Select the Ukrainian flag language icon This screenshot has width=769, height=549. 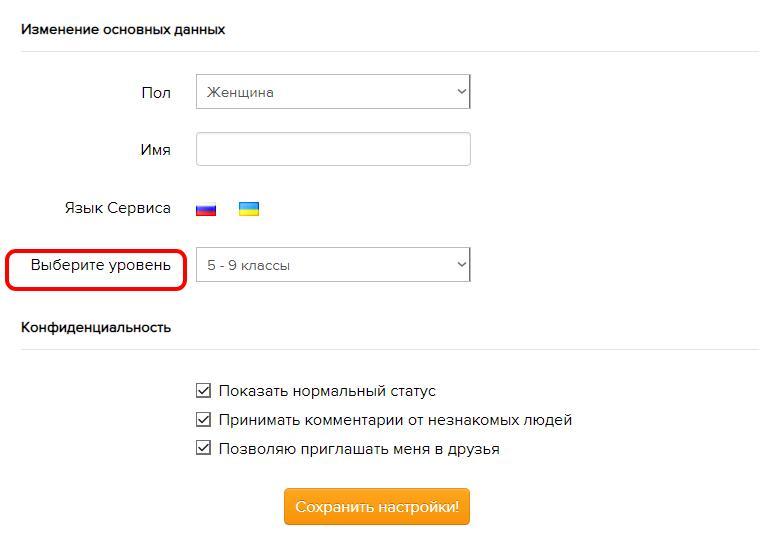[x=249, y=209]
